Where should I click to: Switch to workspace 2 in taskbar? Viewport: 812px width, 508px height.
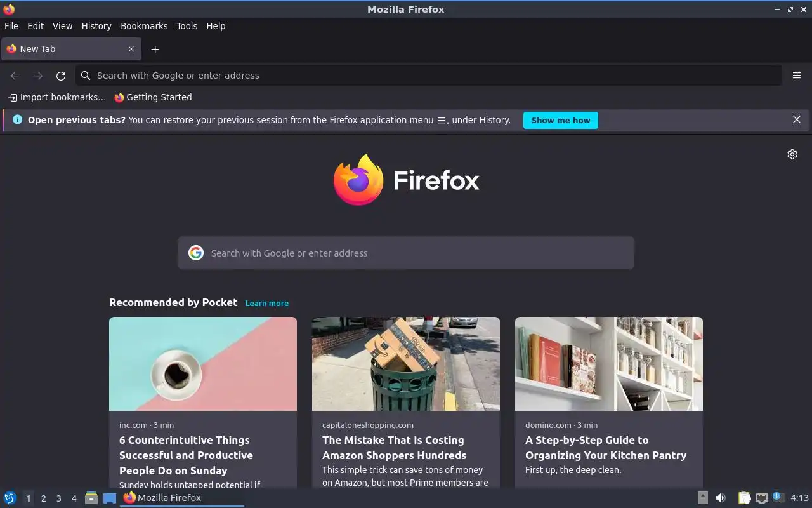coord(43,498)
